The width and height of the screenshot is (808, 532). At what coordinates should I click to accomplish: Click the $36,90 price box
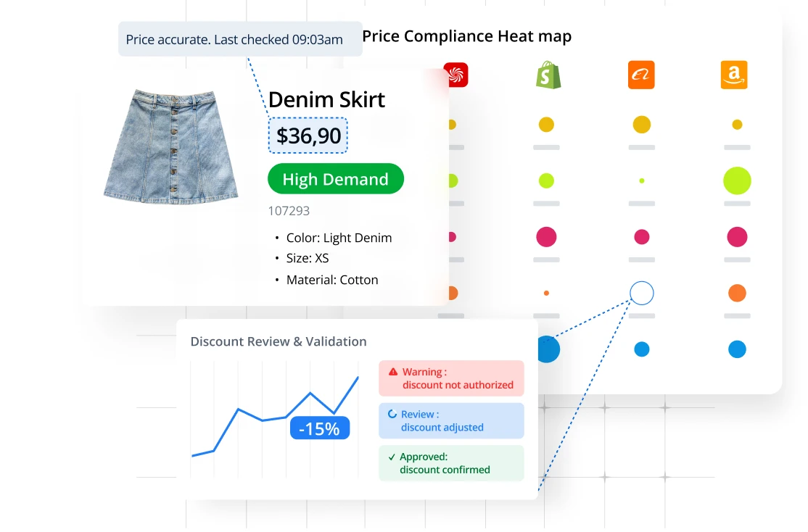[308, 136]
